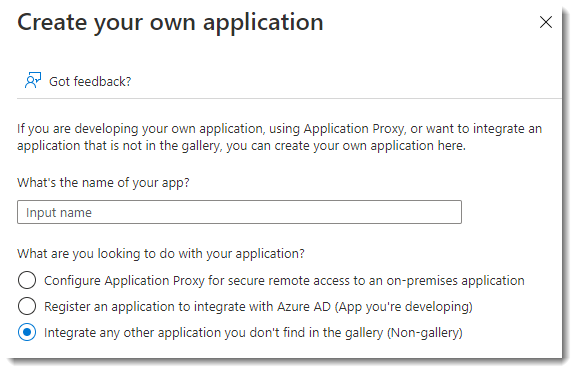Click the feedback toolbar row divider area
Viewport: 577px width, 373px height.
click(x=289, y=99)
